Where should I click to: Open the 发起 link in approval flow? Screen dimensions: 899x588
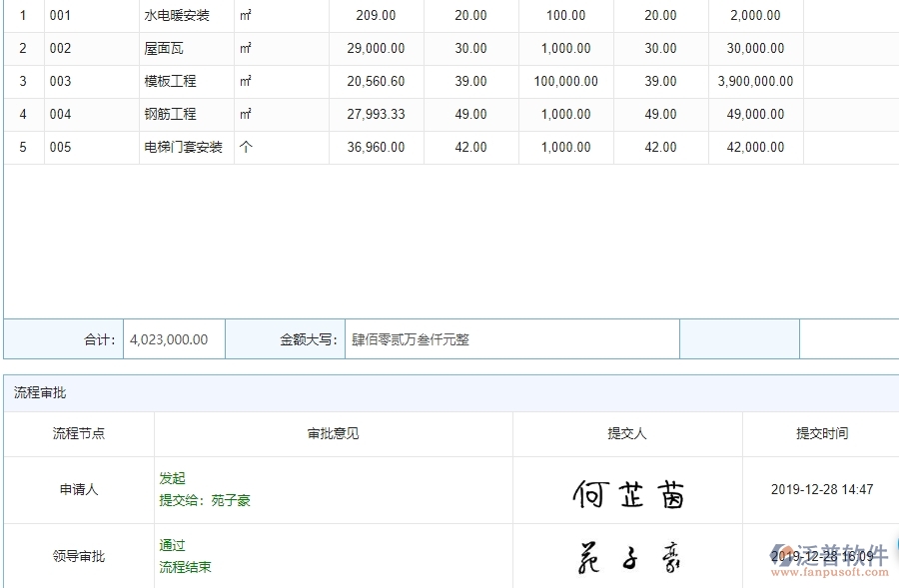coord(172,477)
